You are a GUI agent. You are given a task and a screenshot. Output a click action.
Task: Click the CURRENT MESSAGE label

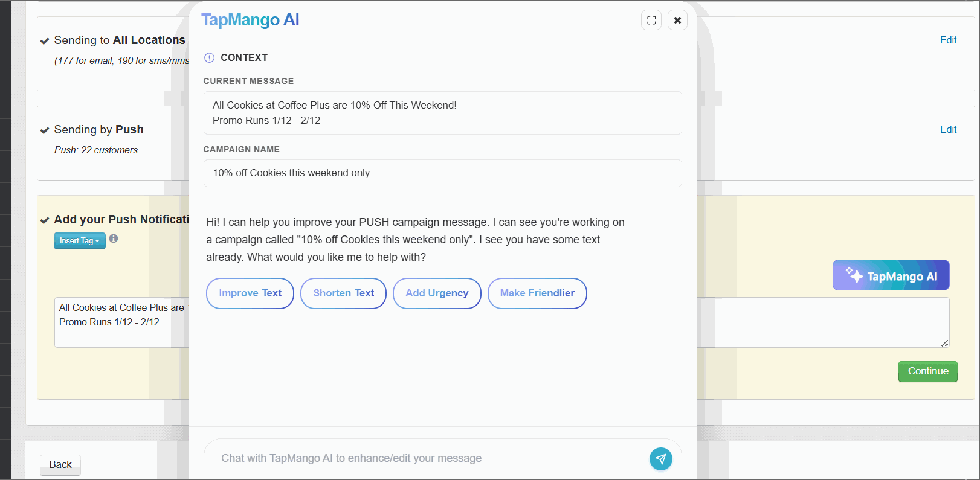coord(248,81)
